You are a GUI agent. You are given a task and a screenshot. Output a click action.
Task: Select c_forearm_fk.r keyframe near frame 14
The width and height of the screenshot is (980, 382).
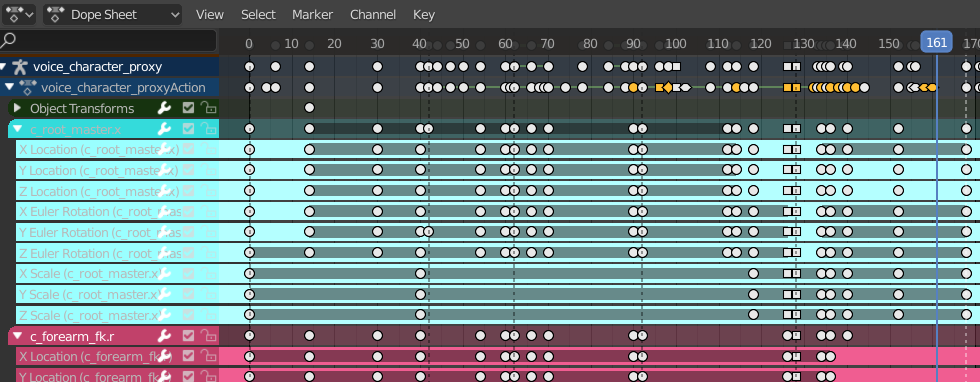click(309, 336)
